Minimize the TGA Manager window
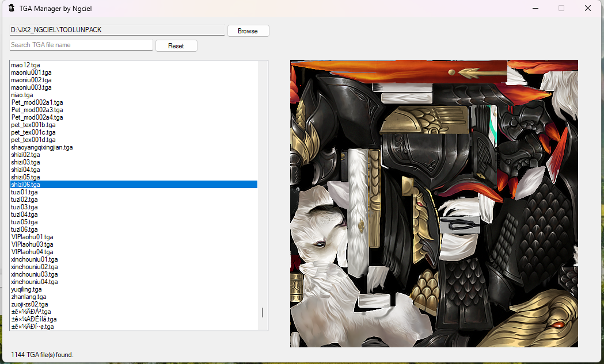 535,8
